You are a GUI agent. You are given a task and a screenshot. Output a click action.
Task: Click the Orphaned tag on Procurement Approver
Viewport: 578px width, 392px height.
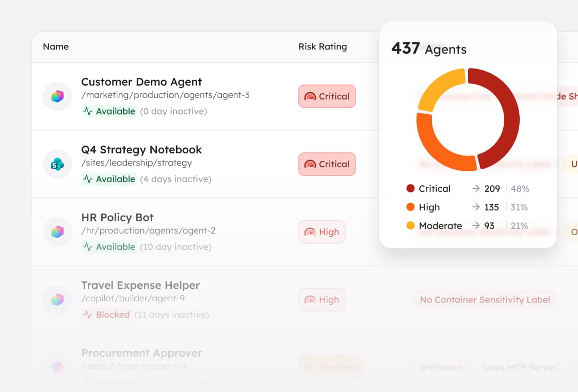click(x=441, y=367)
